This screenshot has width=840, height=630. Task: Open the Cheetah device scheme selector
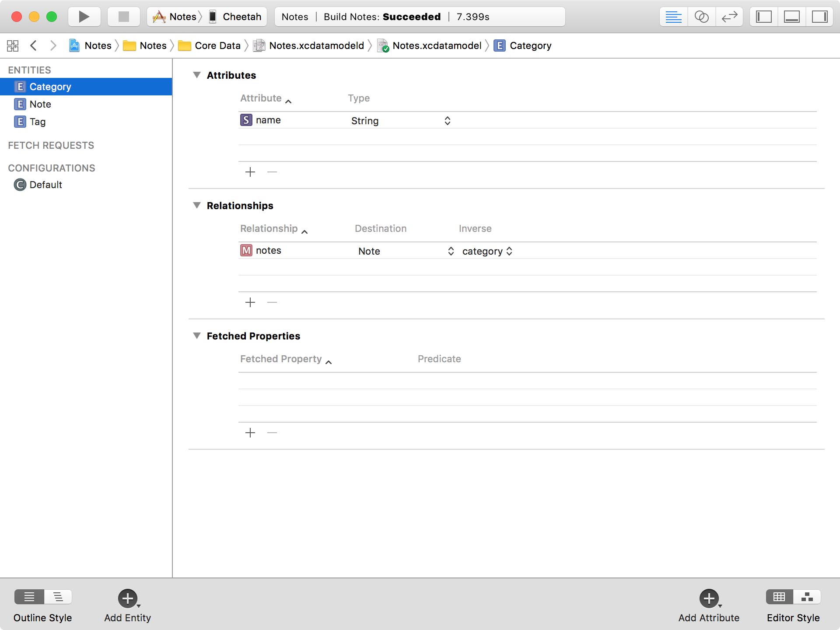click(x=241, y=17)
